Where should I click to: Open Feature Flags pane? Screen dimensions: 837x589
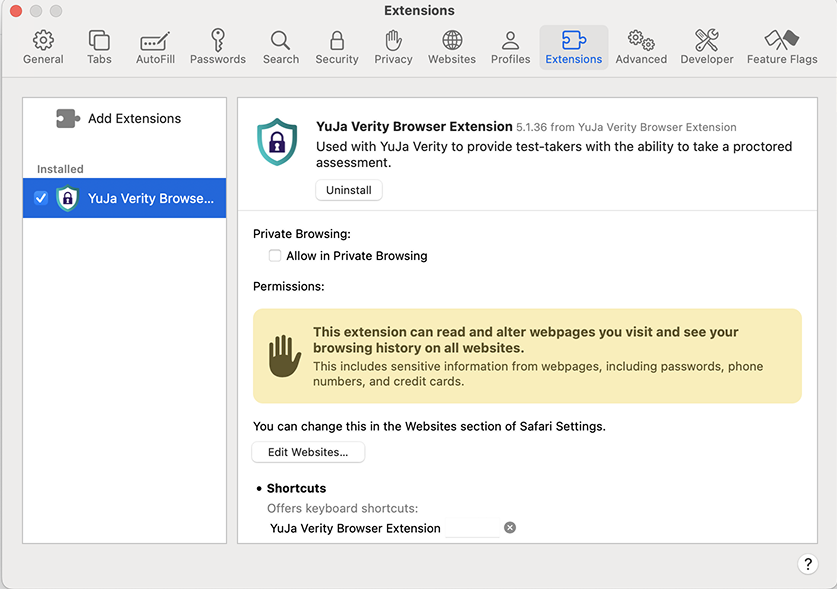click(x=782, y=48)
